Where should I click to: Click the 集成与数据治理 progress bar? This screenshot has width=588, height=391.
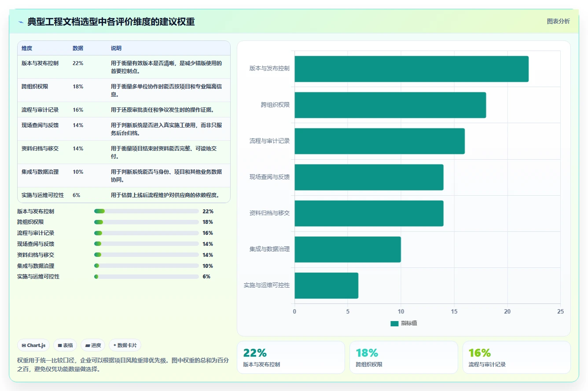tap(147, 266)
